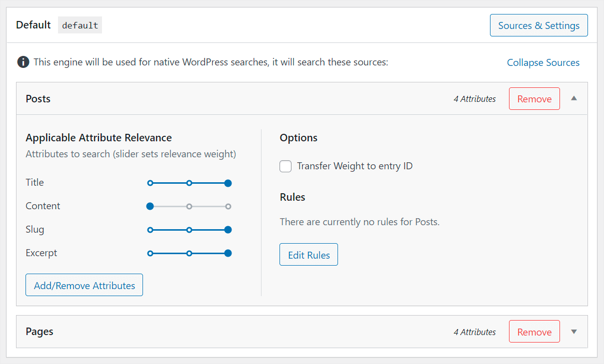The width and height of the screenshot is (604, 364).
Task: Click the Pages section header
Action: pos(39,331)
